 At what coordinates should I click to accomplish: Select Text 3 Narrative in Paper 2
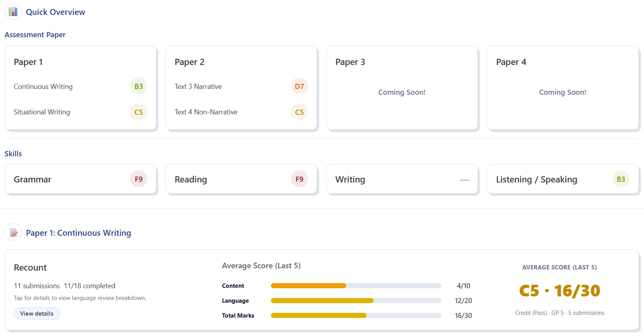click(x=241, y=86)
